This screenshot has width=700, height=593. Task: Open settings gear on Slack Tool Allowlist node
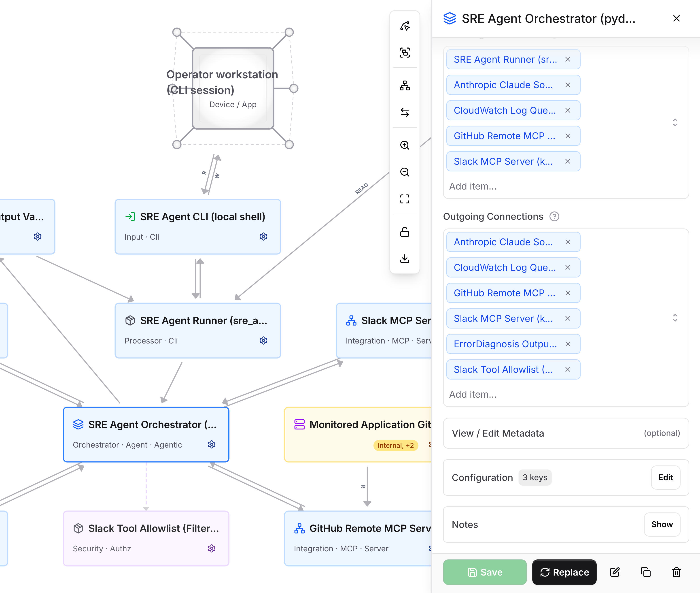click(212, 548)
